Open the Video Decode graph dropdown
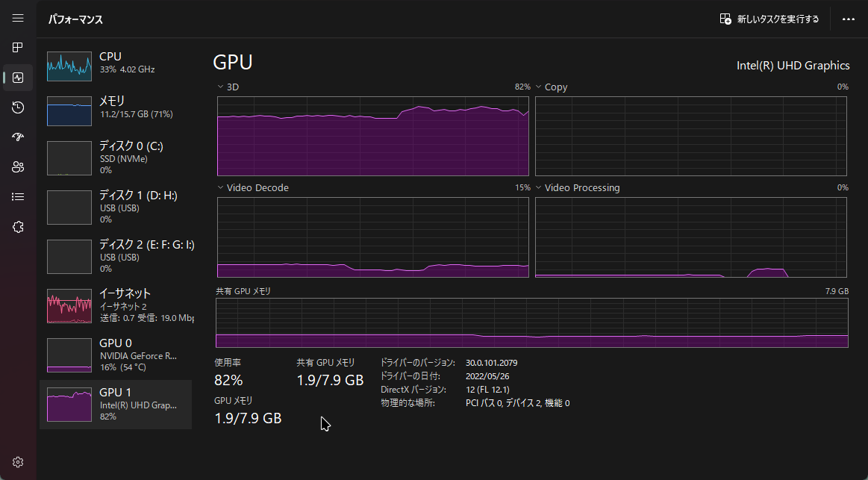868x480 pixels. coord(221,188)
